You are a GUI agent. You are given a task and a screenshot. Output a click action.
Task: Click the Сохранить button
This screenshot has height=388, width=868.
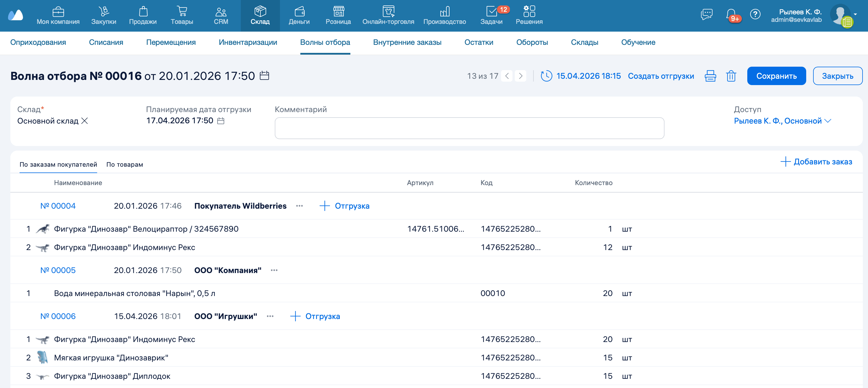776,76
